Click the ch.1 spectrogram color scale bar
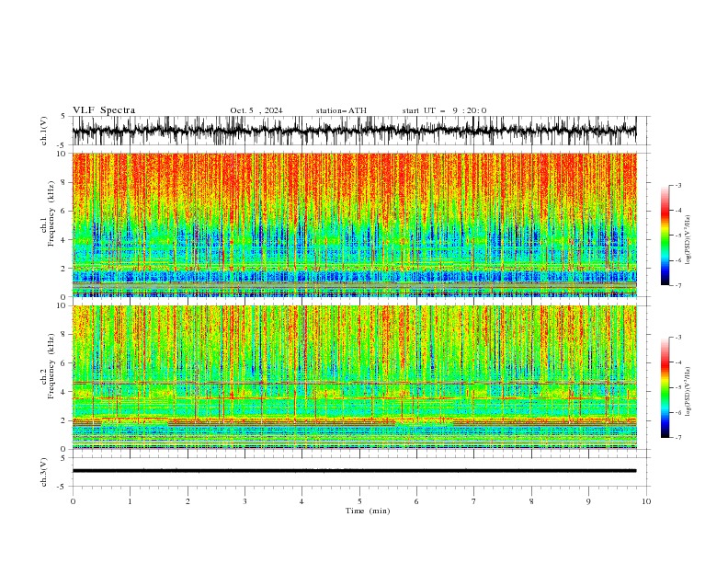 (x=665, y=236)
